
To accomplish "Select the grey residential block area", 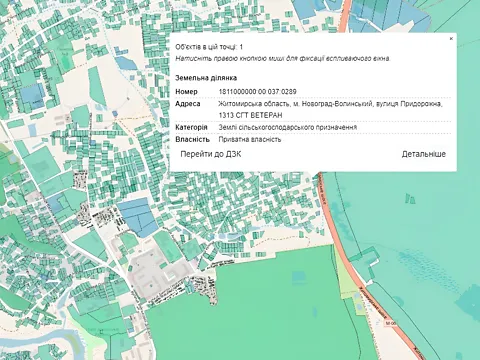I will click(157, 273).
